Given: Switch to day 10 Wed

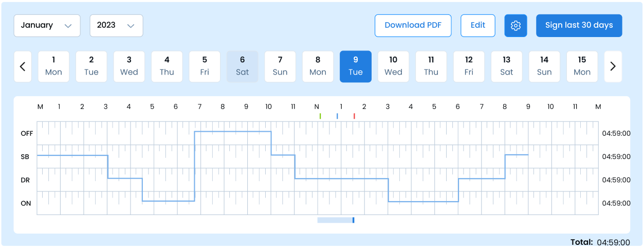Looking at the screenshot, I should 393,66.
